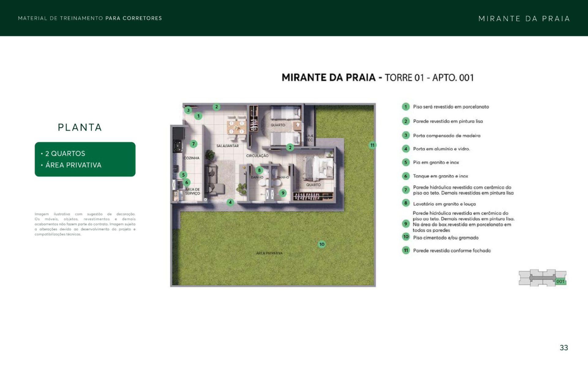The width and height of the screenshot is (588, 368).
Task: Click marker 8 above the Banho label
Action: 259,170
